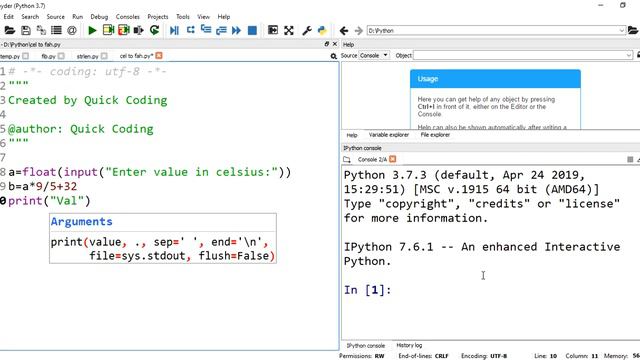Run file with green play icon

[92, 30]
